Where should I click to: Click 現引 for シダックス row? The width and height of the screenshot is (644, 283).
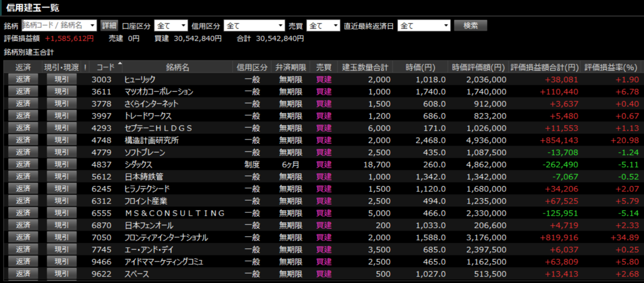coord(62,164)
